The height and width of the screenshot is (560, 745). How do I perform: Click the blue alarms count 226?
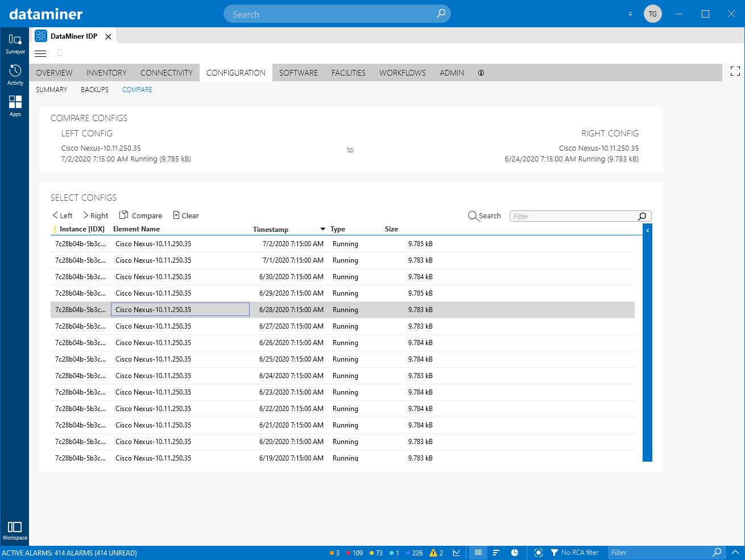pyautogui.click(x=414, y=553)
